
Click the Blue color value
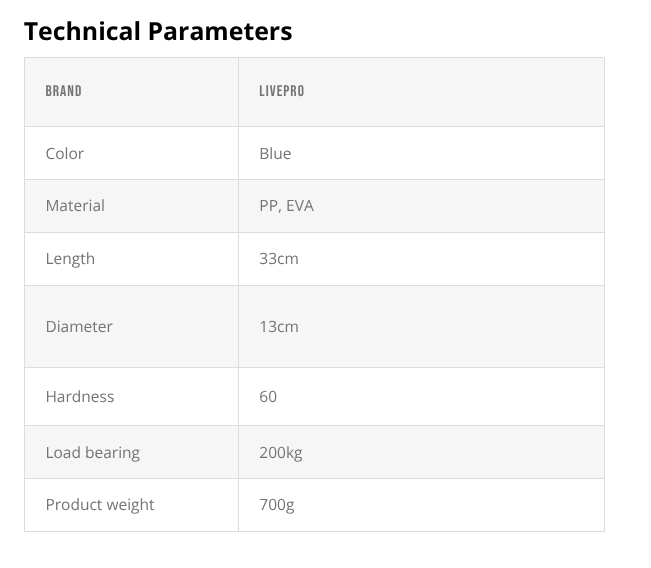pyautogui.click(x=275, y=153)
